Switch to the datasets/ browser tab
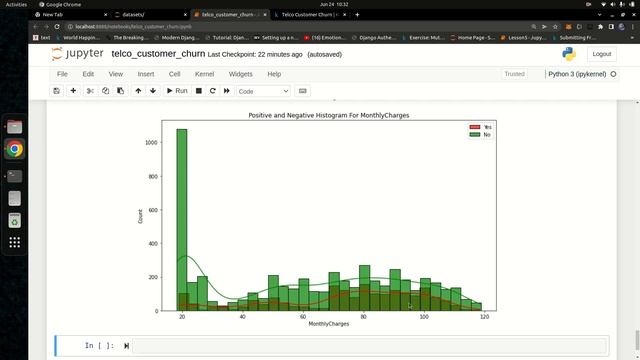This screenshot has width=640, height=360. [150, 14]
